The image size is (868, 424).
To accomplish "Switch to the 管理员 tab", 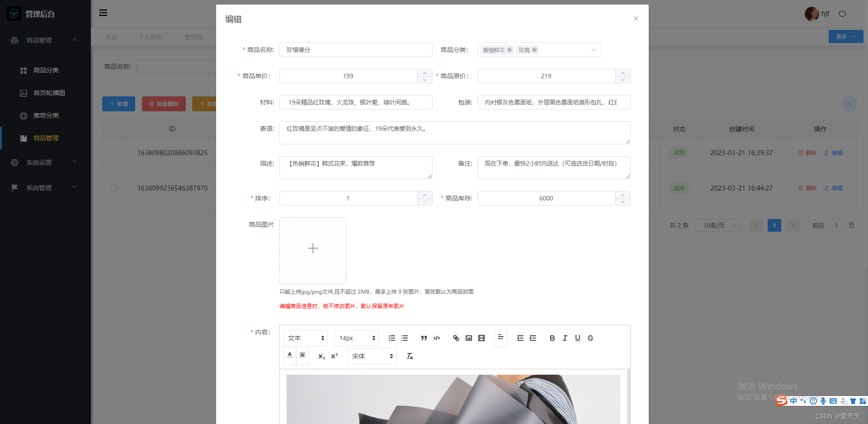I will (193, 37).
